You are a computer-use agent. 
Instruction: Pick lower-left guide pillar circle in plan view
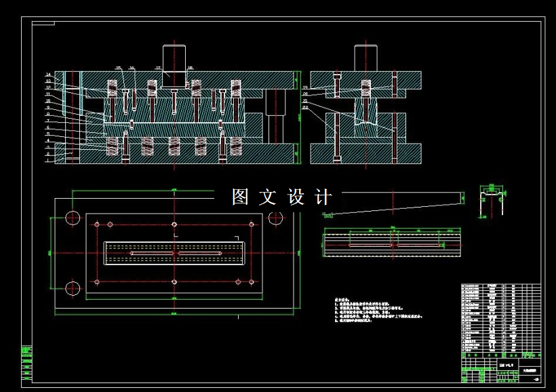point(73,288)
